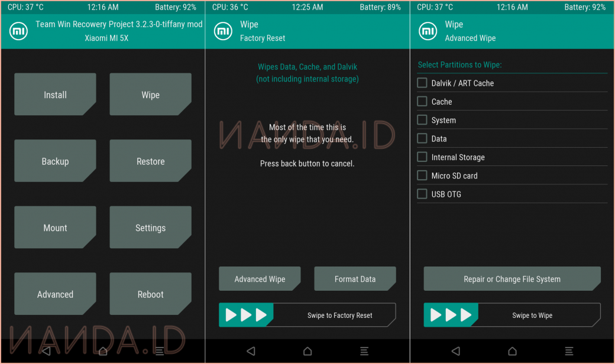Tap the Mi logo beside Factory Reset title

(223, 31)
